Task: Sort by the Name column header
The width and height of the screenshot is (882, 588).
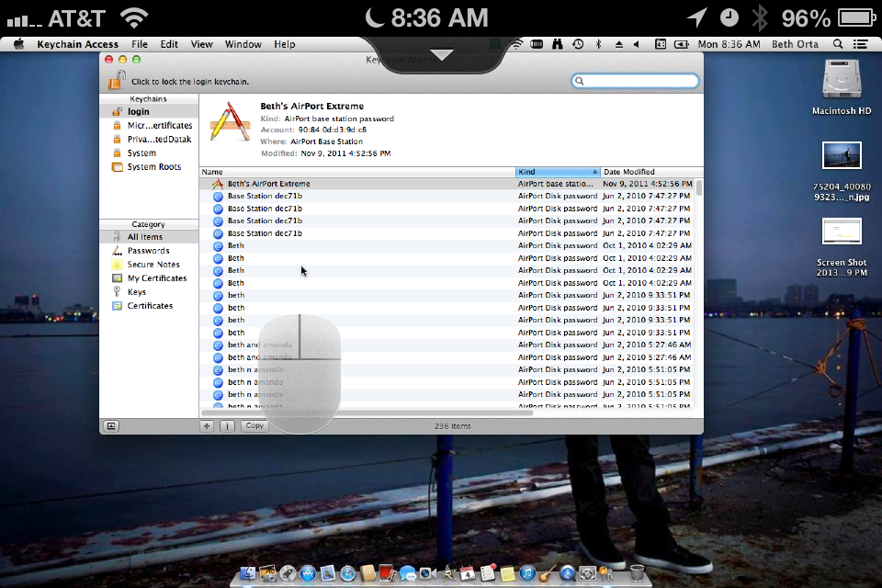Action: click(357, 172)
